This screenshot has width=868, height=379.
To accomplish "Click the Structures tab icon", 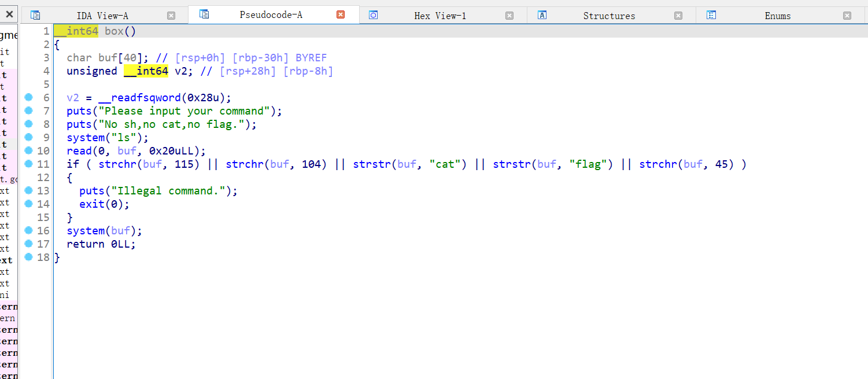I will pos(542,16).
